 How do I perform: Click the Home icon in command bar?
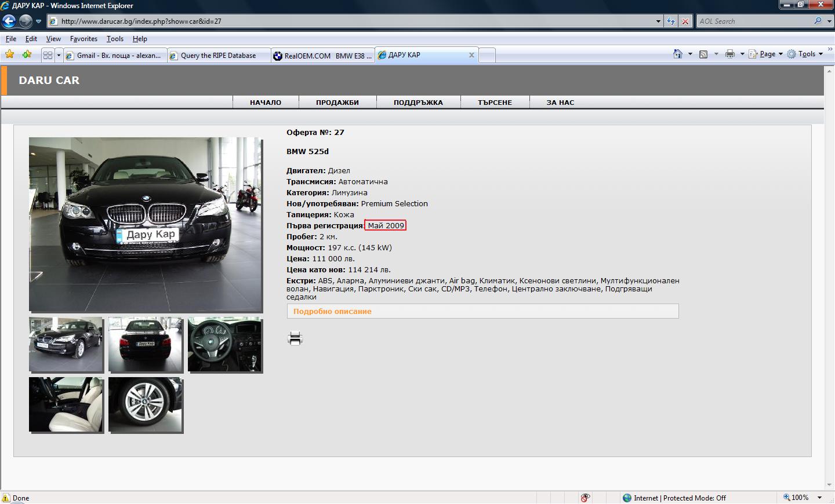pyautogui.click(x=678, y=54)
